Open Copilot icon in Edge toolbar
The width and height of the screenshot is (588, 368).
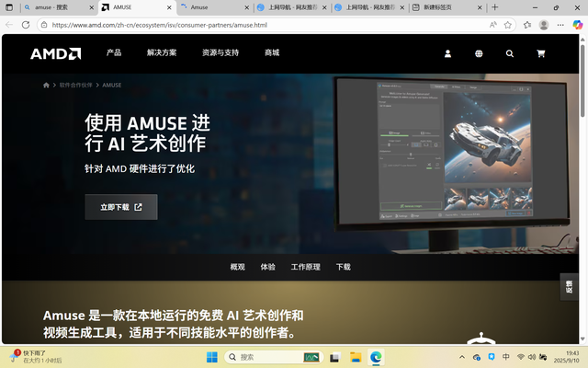pyautogui.click(x=578, y=25)
